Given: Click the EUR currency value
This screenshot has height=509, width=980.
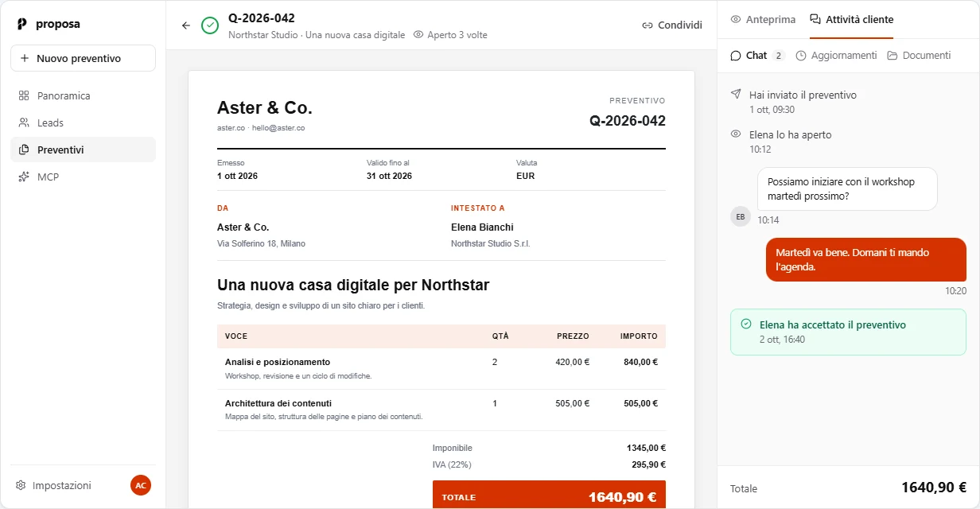Looking at the screenshot, I should pyautogui.click(x=526, y=176).
